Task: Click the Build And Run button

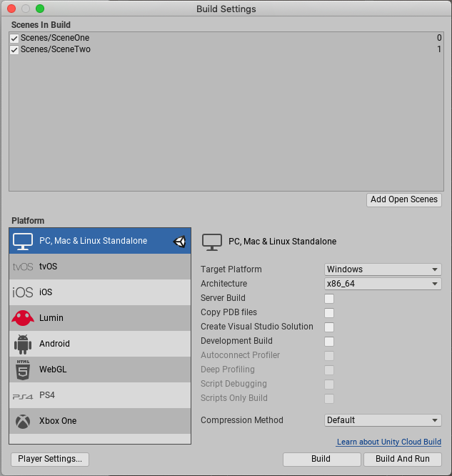Action: tap(403, 459)
